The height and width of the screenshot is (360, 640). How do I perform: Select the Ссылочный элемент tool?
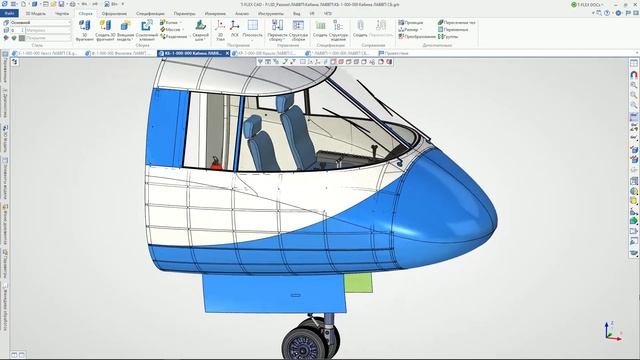pyautogui.click(x=146, y=30)
